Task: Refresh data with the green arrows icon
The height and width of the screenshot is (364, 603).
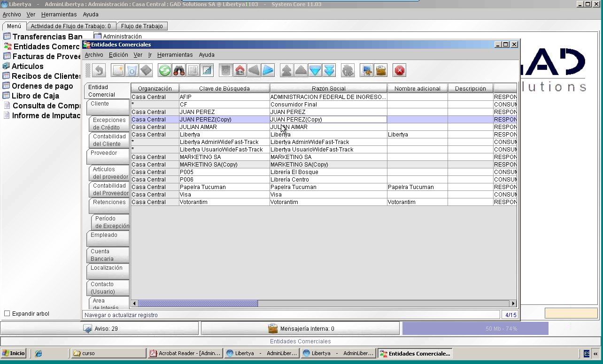Action: pos(165,70)
